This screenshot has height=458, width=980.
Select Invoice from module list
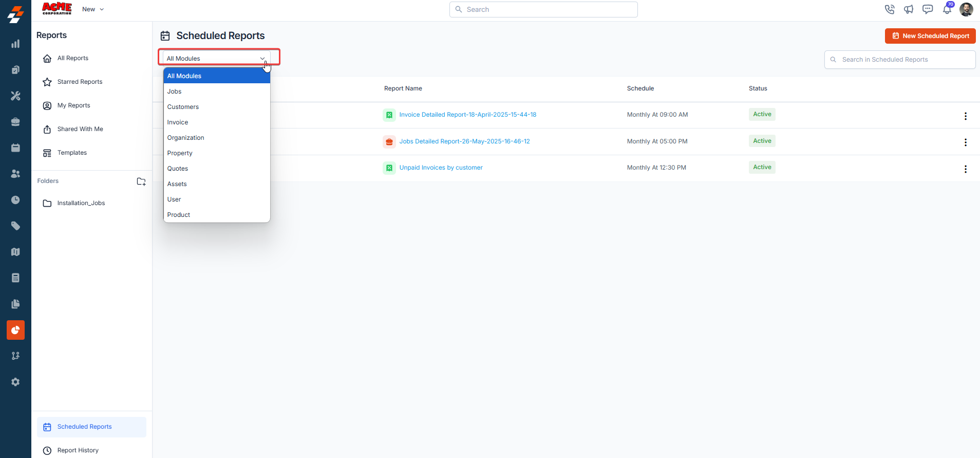(217, 122)
